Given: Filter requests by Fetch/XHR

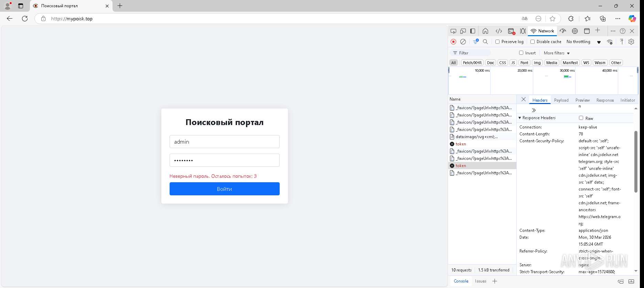Looking at the screenshot, I should (472, 63).
